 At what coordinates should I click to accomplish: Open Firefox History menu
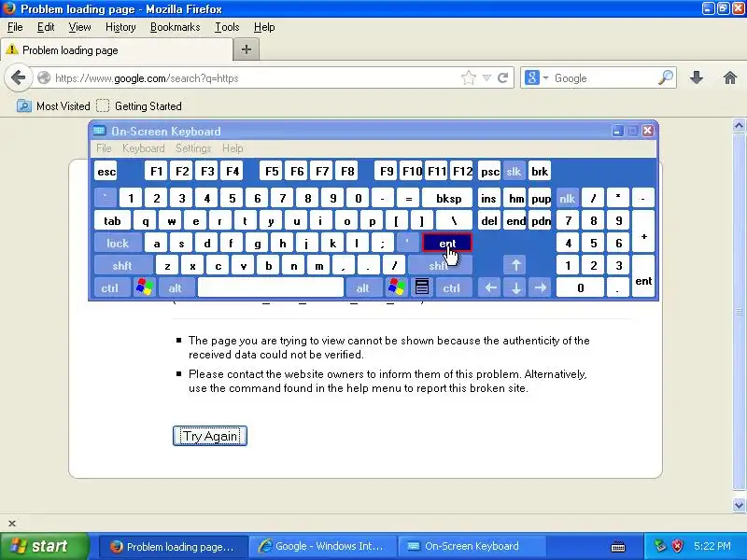click(x=120, y=27)
